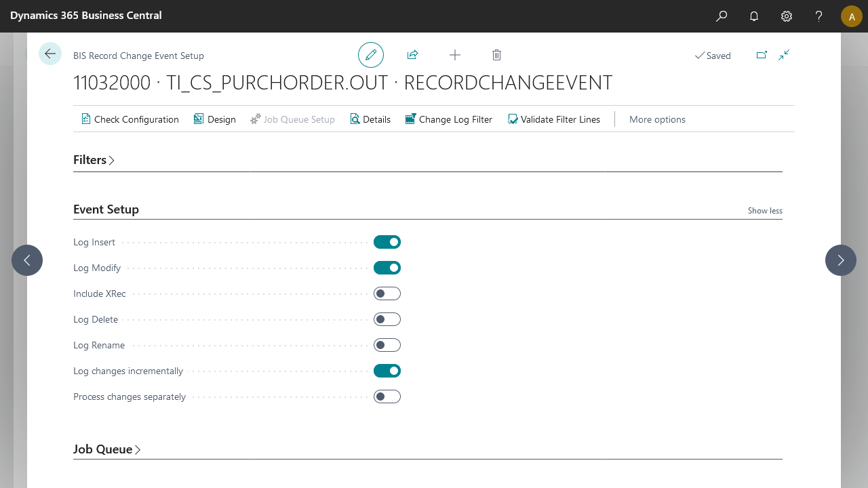Go back with the arrow button

coord(50,54)
